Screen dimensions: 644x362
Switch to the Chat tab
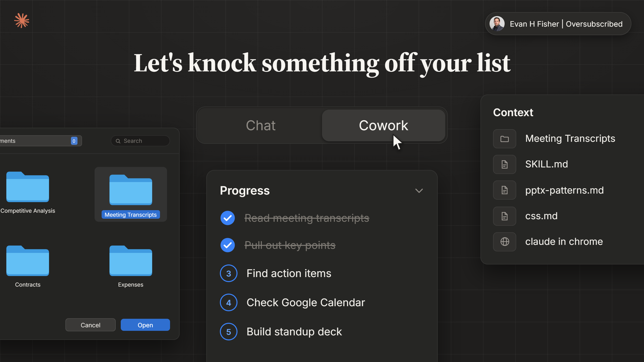261,125
